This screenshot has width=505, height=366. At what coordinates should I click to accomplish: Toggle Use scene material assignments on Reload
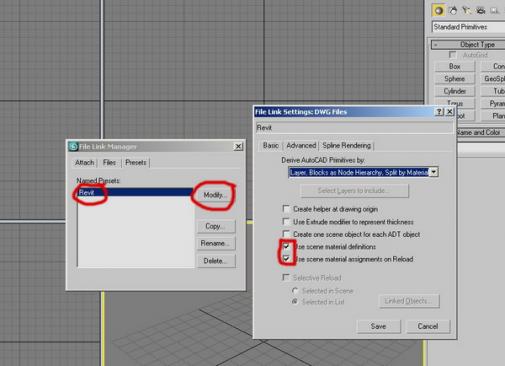coord(286,259)
